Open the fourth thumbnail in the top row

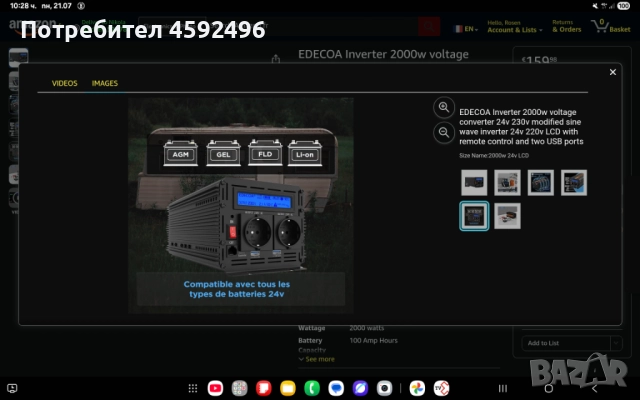574,183
